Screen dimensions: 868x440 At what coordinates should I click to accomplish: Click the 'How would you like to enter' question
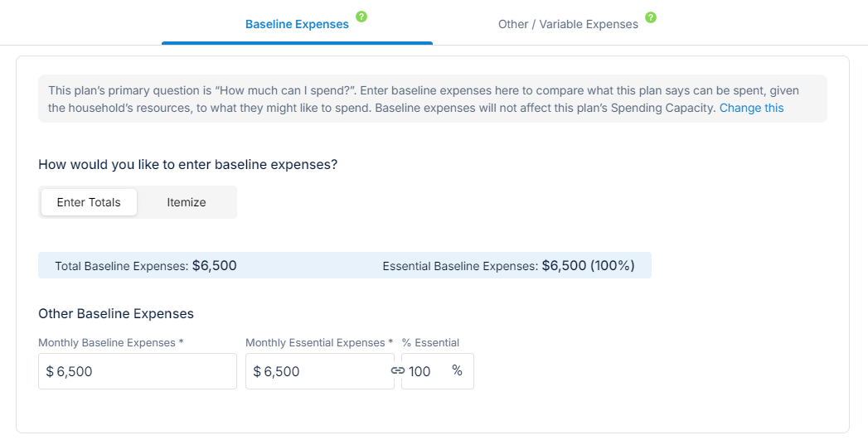click(x=187, y=164)
